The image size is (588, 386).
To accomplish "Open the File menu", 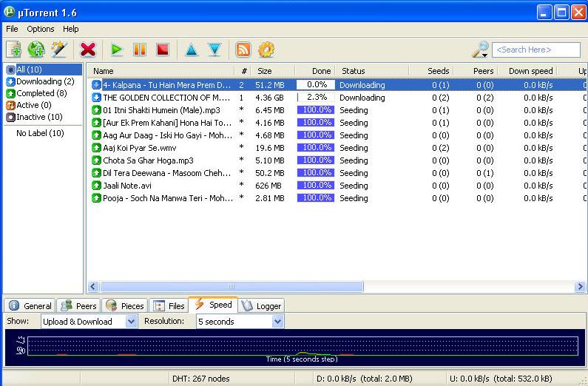I will (x=12, y=29).
